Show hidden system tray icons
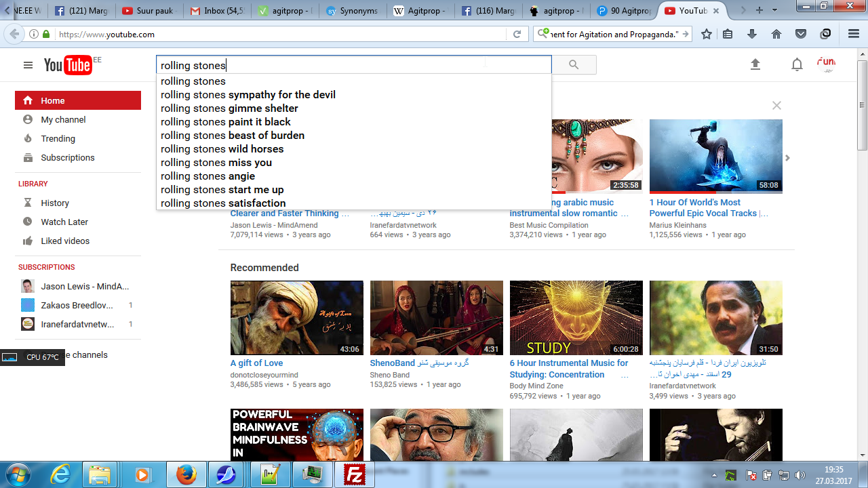Viewport: 868px width, 488px height. click(x=714, y=475)
